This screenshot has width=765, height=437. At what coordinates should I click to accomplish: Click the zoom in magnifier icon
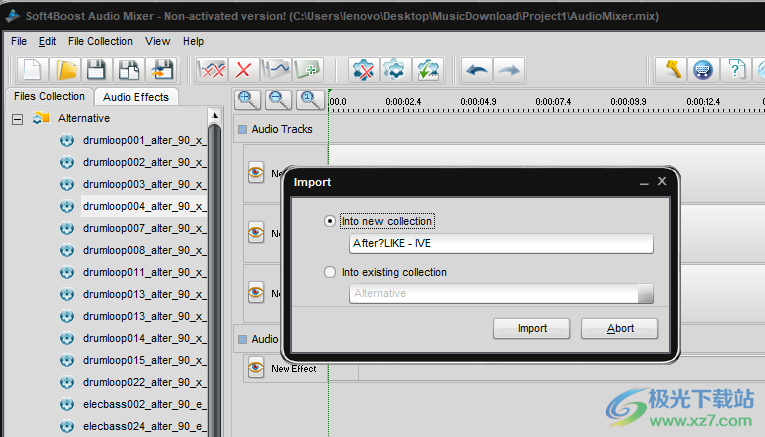(x=247, y=99)
